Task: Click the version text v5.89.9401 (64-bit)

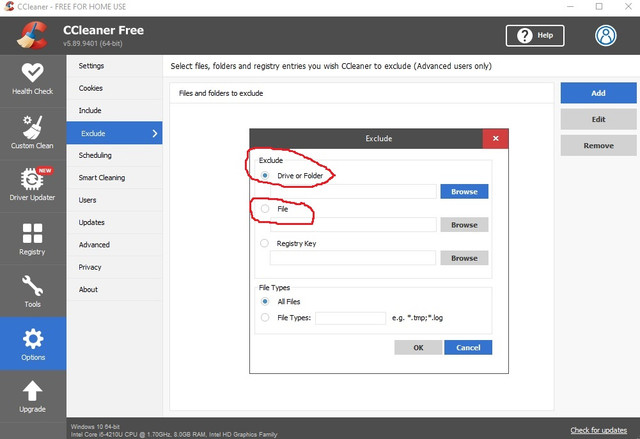Action: [93, 43]
